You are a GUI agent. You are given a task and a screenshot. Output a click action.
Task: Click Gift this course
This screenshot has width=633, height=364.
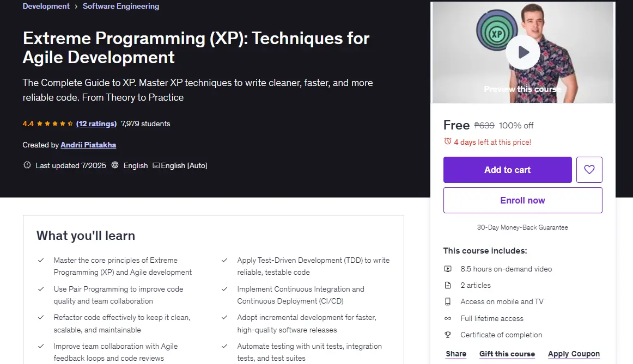(507, 354)
